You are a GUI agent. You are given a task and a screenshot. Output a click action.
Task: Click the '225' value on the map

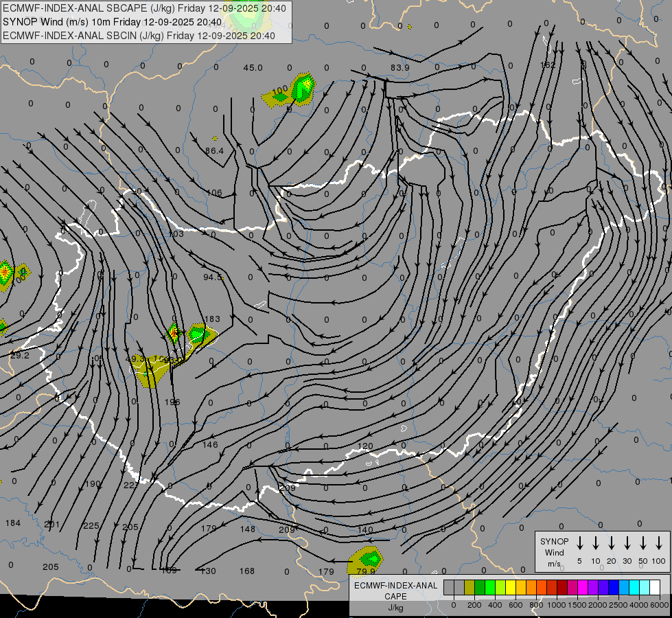coord(91,525)
